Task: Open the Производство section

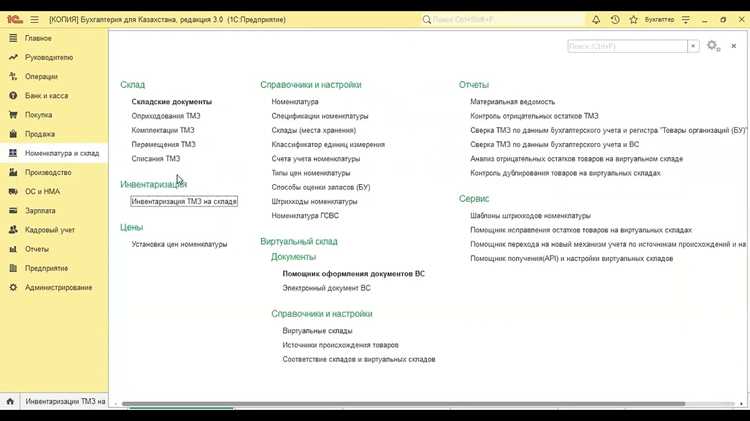Action: (x=48, y=172)
